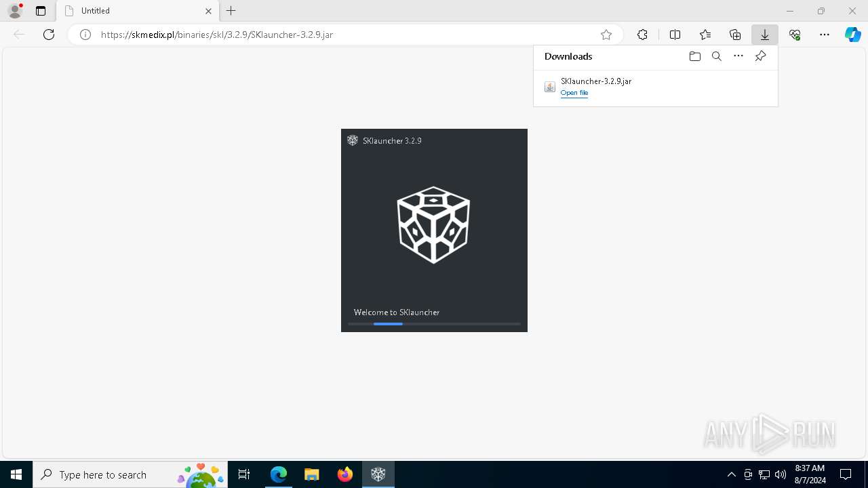Screen dimensions: 868x488
Task: Pin the Downloads panel
Action: (x=760, y=56)
